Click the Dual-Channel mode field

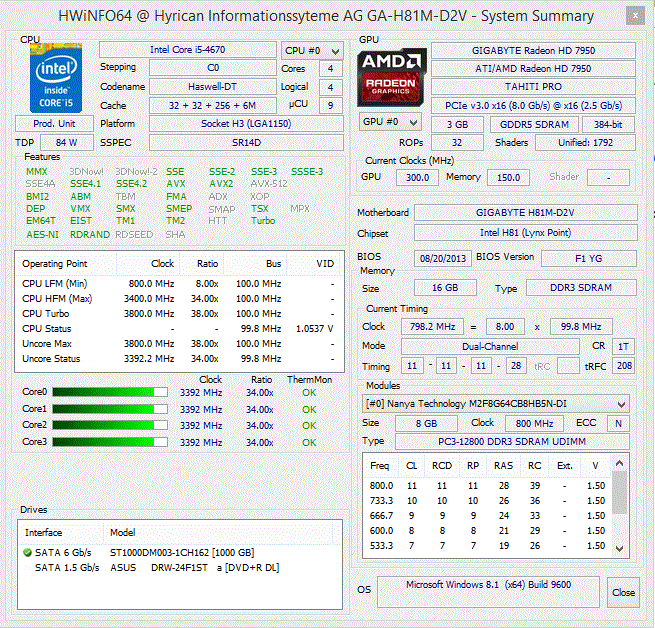490,346
